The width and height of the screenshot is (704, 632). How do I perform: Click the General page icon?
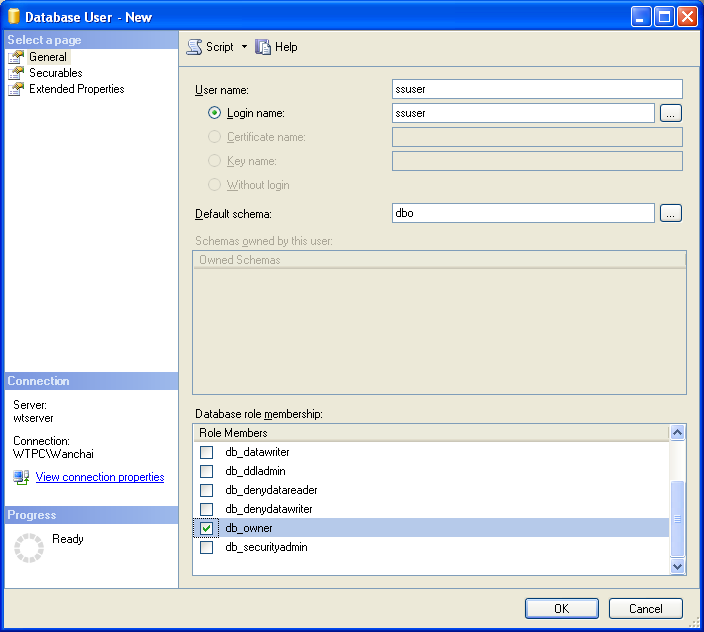tap(16, 57)
